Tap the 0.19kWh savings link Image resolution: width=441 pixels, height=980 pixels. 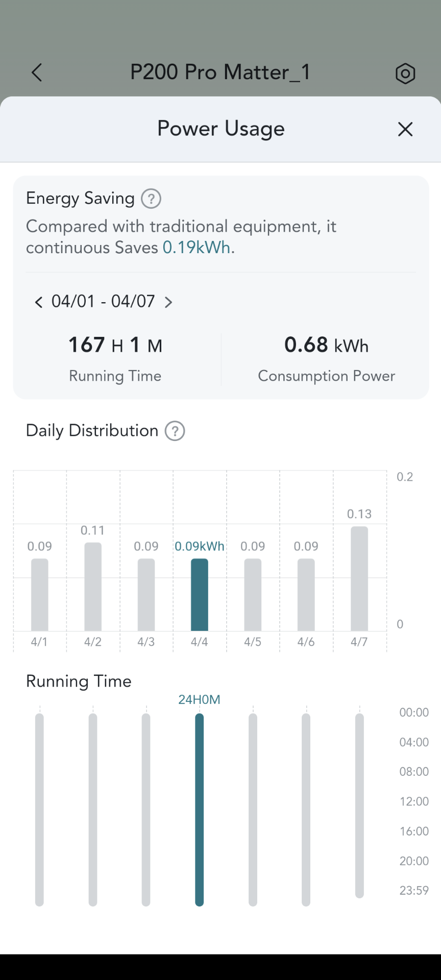point(197,248)
